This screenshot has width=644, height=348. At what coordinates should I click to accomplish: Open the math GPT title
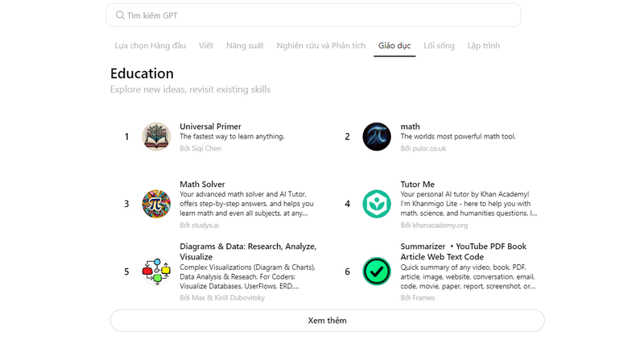click(x=410, y=126)
